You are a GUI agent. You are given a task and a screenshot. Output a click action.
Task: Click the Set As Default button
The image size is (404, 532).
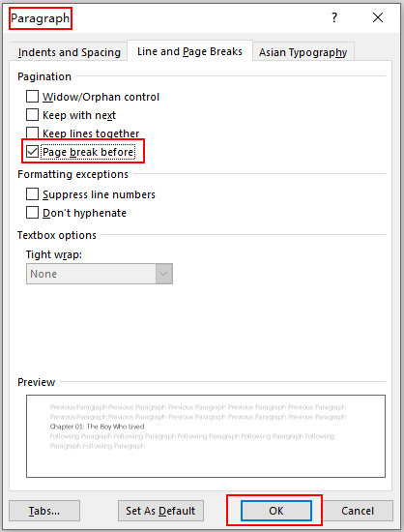(x=160, y=511)
